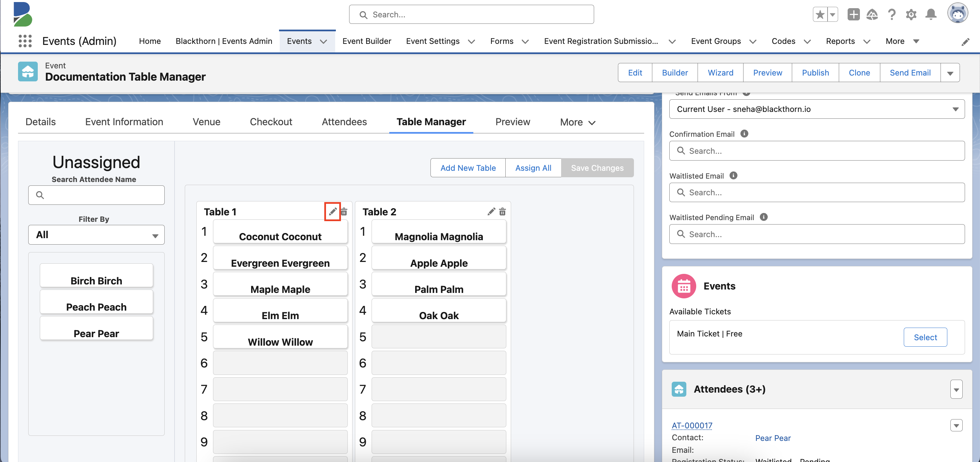
Task: Switch to the Attendees tab
Action: click(x=344, y=121)
